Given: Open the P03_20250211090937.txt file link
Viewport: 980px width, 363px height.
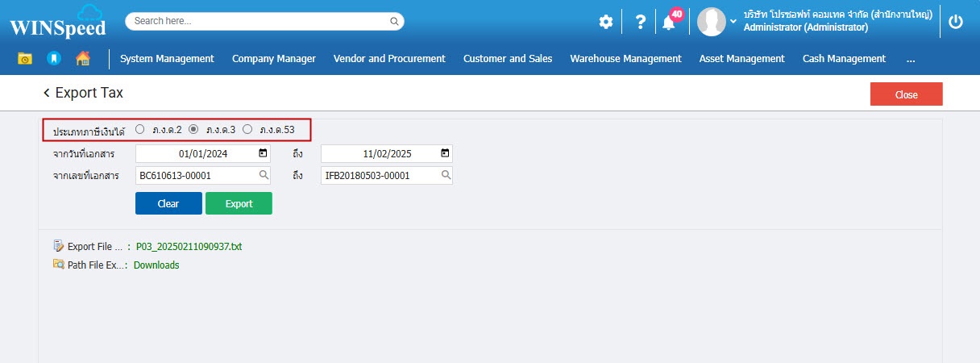Looking at the screenshot, I should (x=189, y=247).
